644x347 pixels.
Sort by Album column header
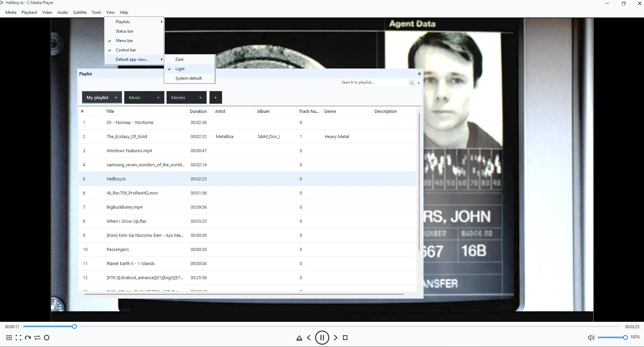pyautogui.click(x=276, y=111)
